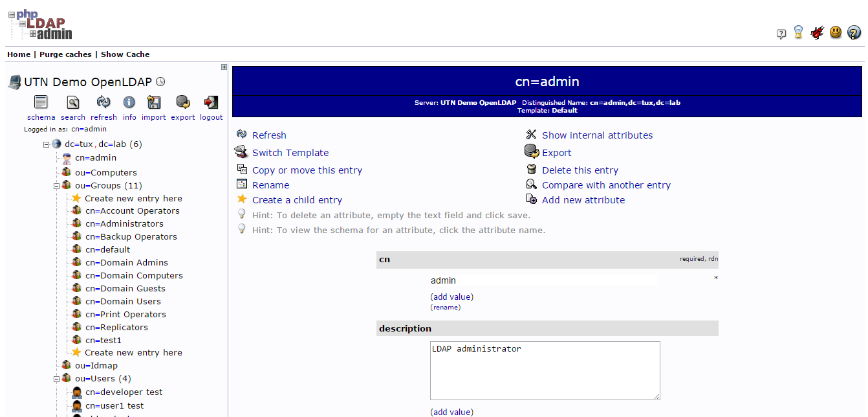The width and height of the screenshot is (868, 417).
Task: Open the search icon in the sidebar
Action: [72, 102]
